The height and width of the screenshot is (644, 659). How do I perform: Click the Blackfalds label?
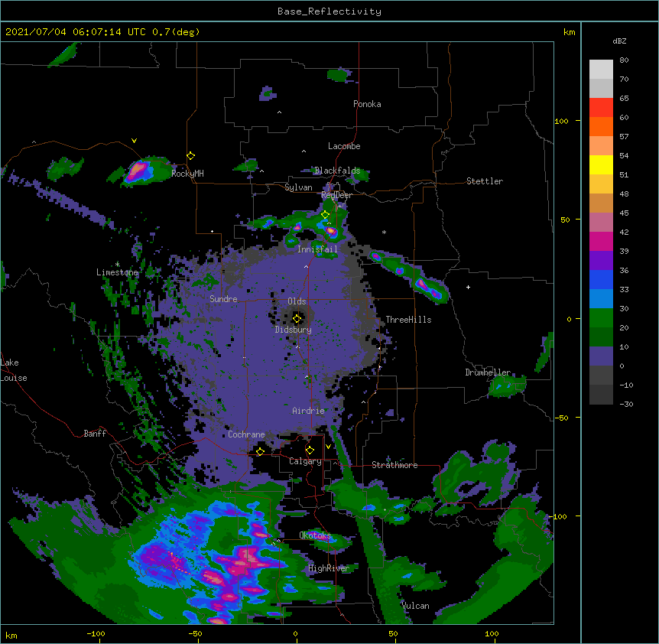click(337, 171)
